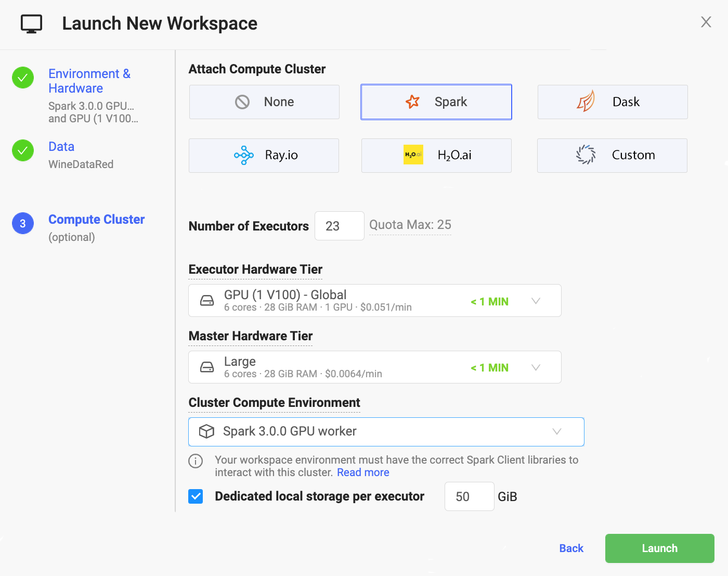Image resolution: width=728 pixels, height=576 pixels.
Task: Click the workspace monitor icon in the header
Action: click(31, 23)
